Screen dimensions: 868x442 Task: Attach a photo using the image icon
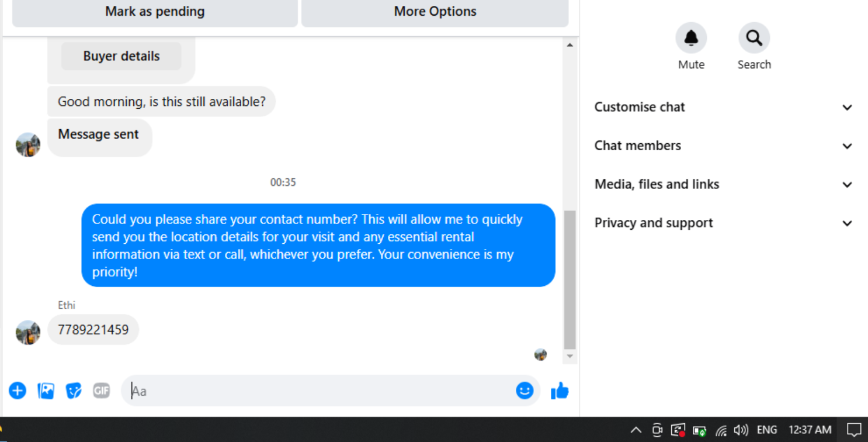click(x=46, y=391)
